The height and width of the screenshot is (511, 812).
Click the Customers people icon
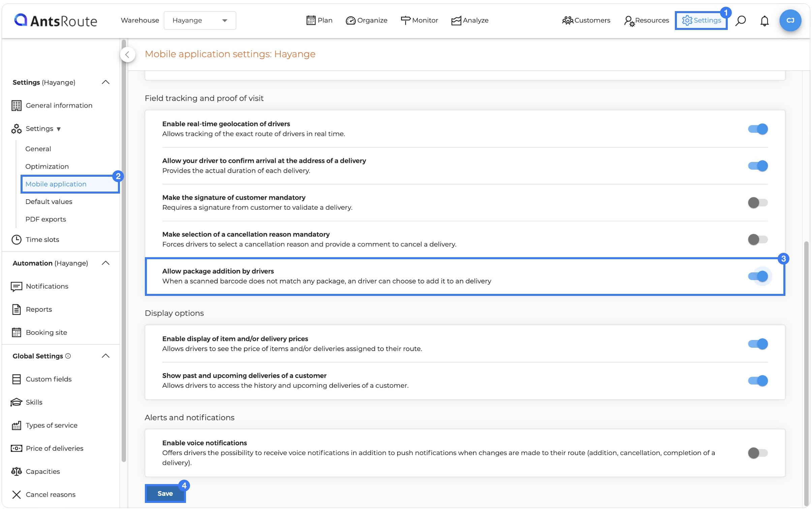(567, 21)
